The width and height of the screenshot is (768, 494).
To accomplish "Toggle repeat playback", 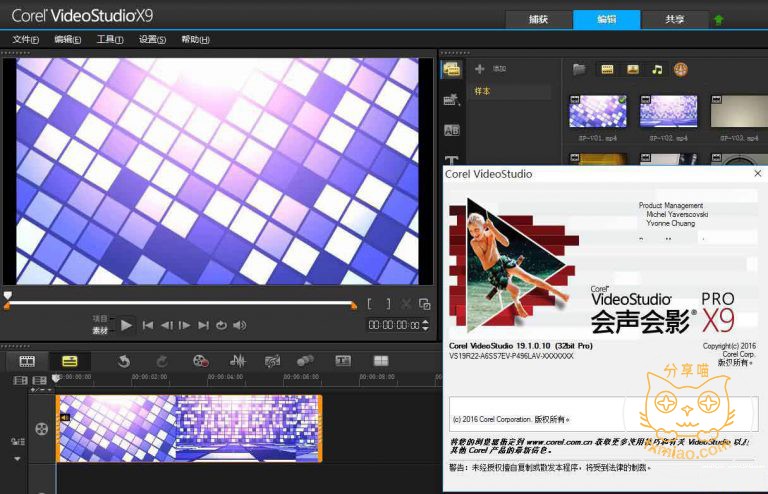I will 221,325.
